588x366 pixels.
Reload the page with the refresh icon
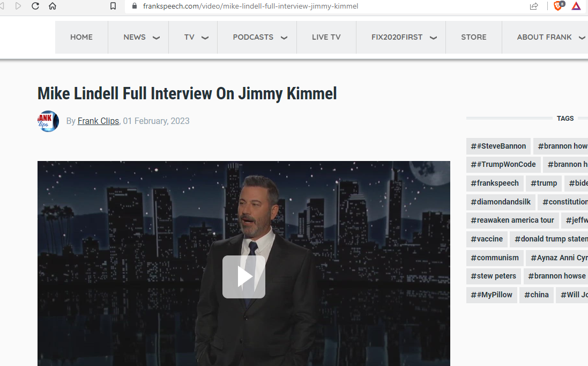tap(35, 6)
